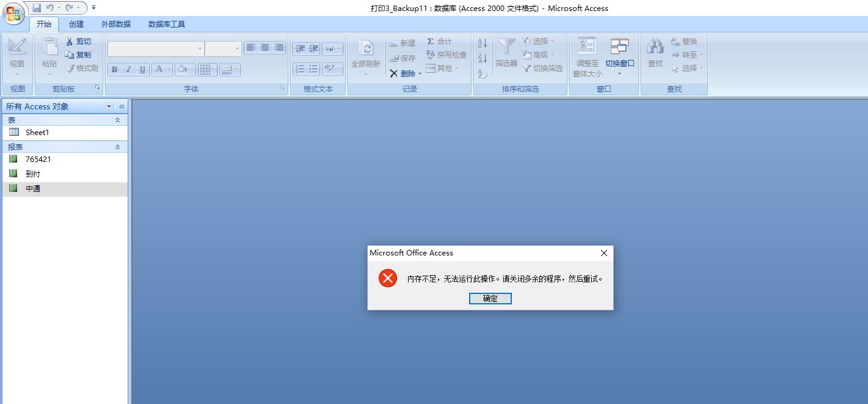Click the center align icon
Screen dimensions: 868x404
pyautogui.click(x=265, y=48)
